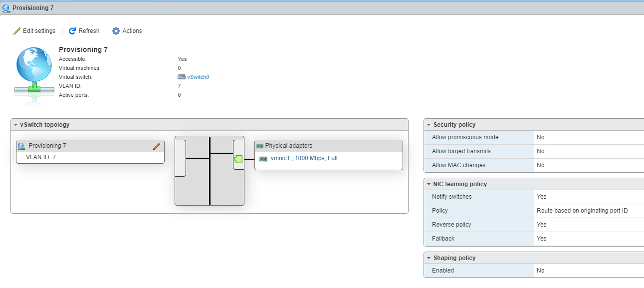Open vmnic1 1000 Mbps adapter link
Screen dimensions: 644x288
304,158
